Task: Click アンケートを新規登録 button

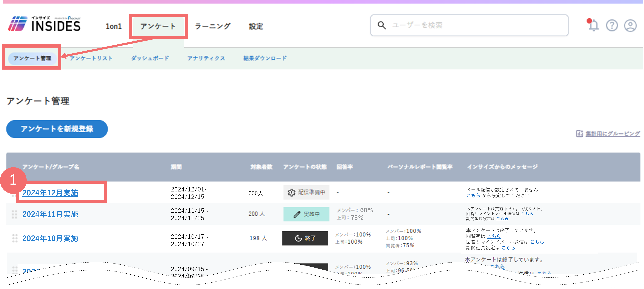Action: (57, 129)
